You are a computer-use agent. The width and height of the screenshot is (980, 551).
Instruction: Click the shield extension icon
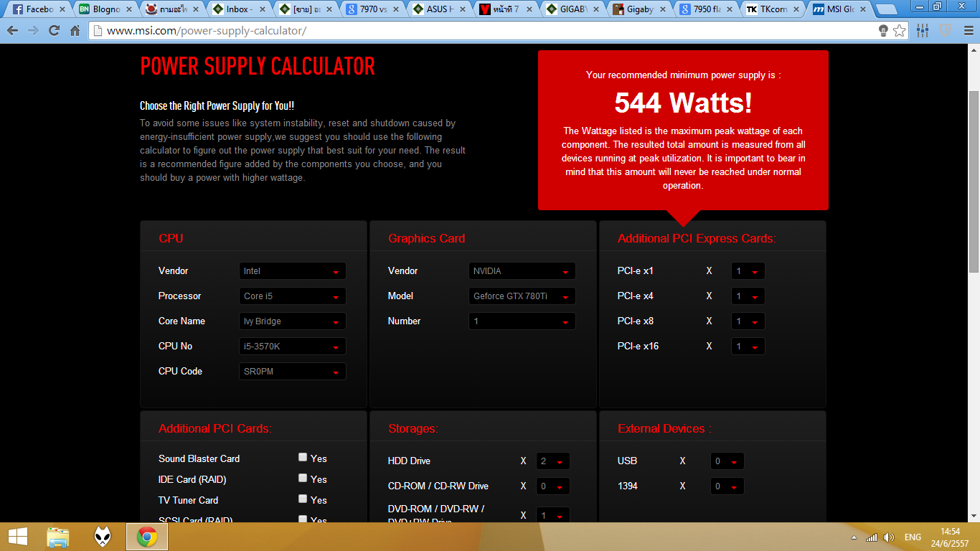point(946,31)
